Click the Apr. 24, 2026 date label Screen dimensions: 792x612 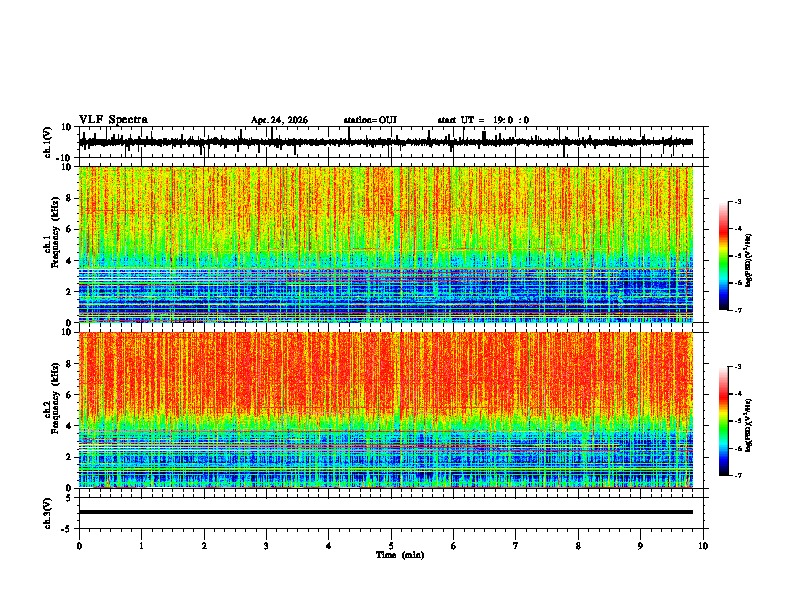[279, 120]
